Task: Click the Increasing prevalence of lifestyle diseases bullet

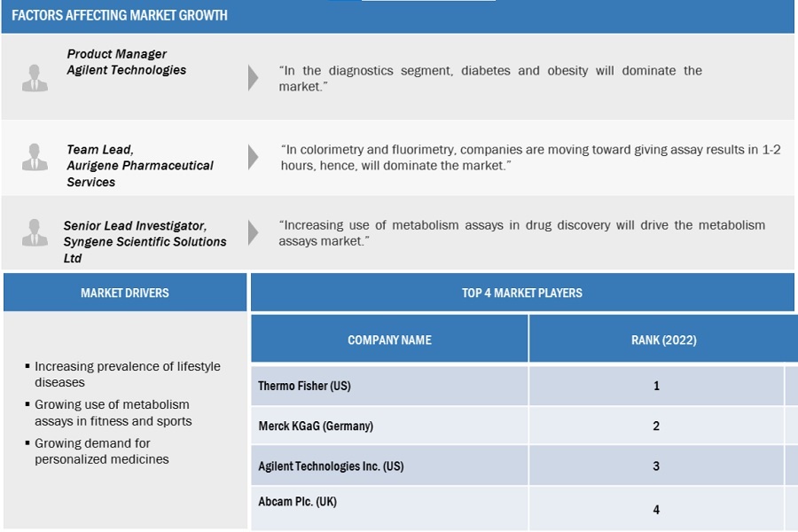Action: (127, 374)
